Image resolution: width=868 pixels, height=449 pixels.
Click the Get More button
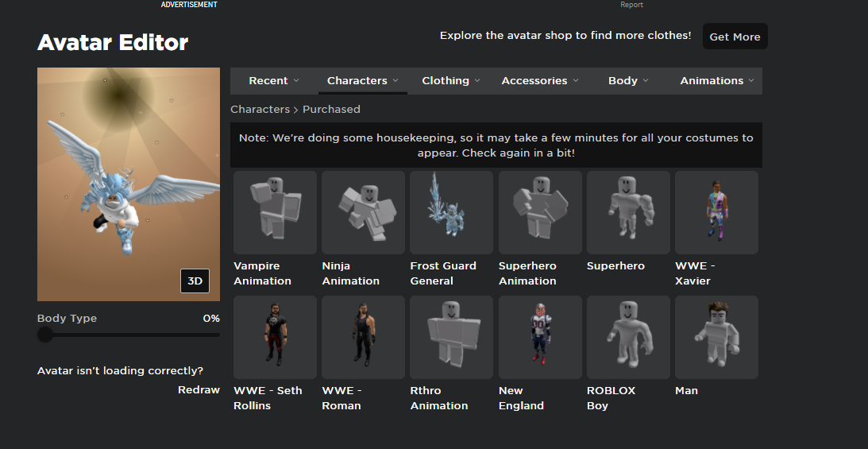735,37
